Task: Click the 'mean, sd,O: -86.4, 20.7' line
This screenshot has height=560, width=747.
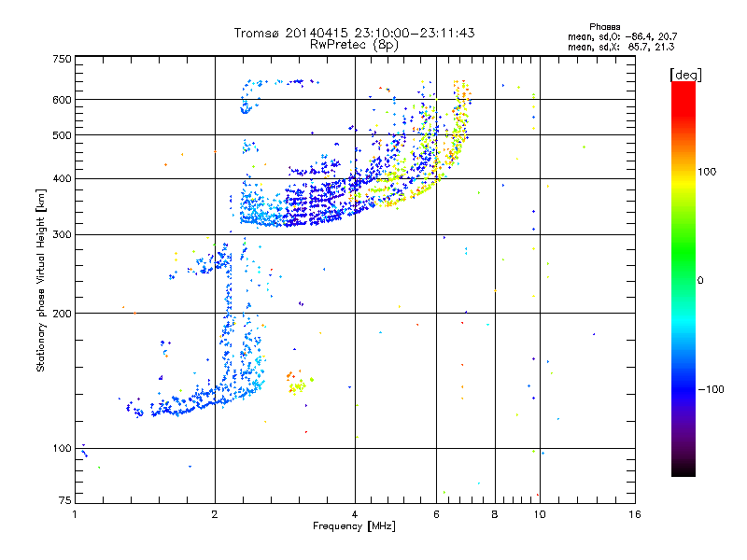Action: click(x=622, y=36)
